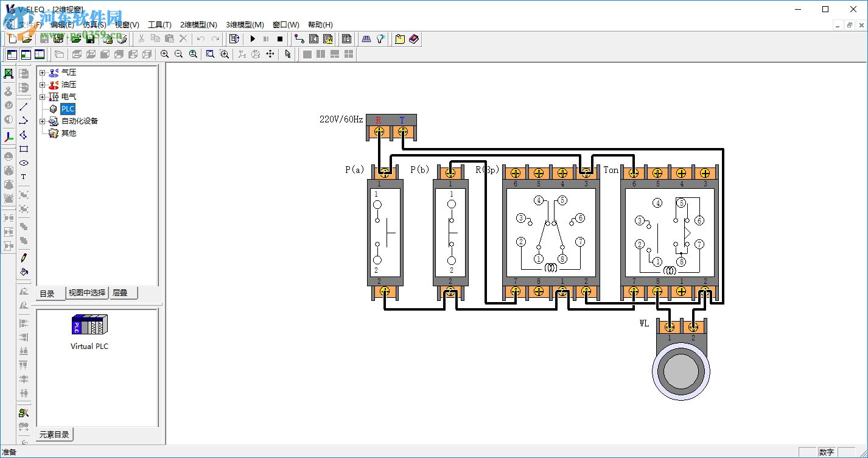Expand the 自动化设备 tree node
The height and width of the screenshot is (458, 868).
43,121
